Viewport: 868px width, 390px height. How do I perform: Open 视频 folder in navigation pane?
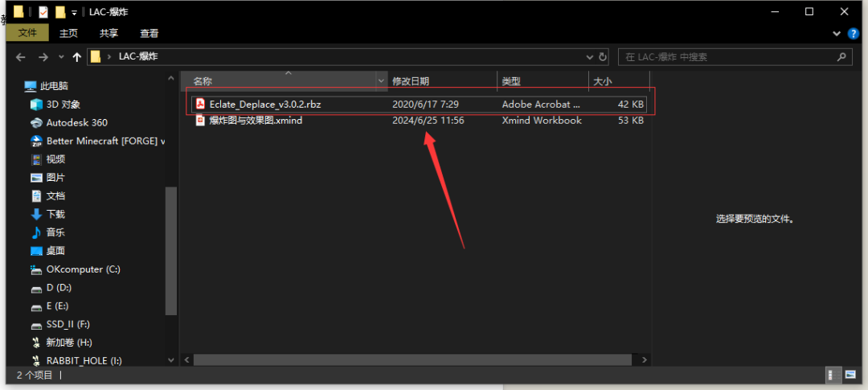55,159
